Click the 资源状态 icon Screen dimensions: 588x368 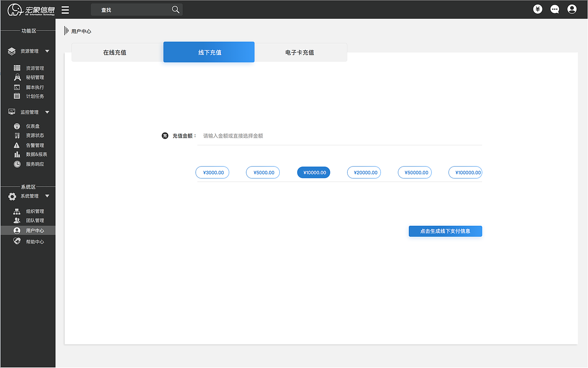click(x=17, y=135)
